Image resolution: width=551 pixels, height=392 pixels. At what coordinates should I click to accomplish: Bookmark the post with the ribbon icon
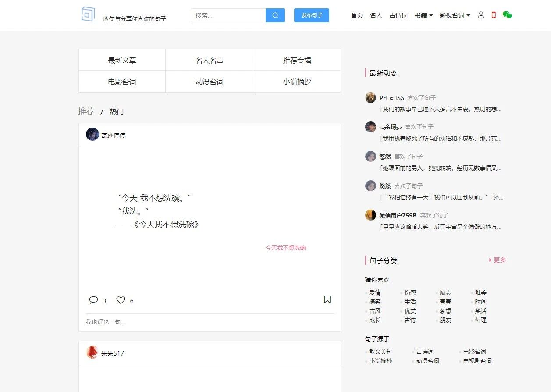point(327,299)
